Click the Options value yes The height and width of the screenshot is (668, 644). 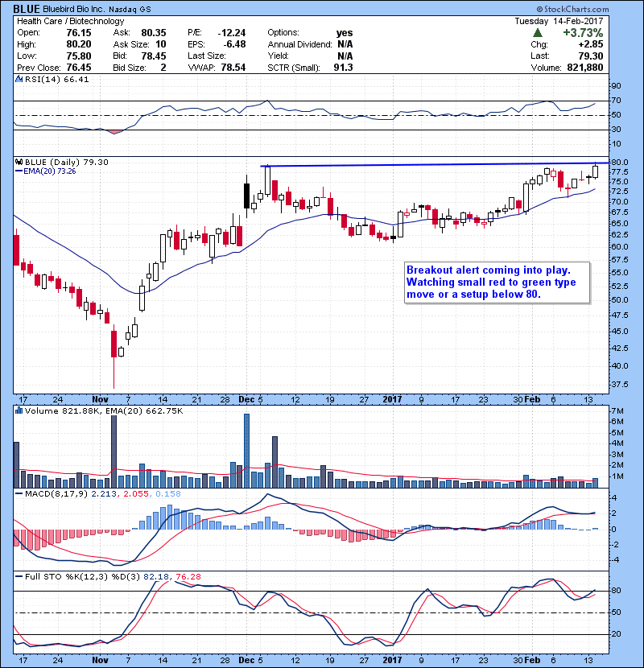(x=345, y=33)
